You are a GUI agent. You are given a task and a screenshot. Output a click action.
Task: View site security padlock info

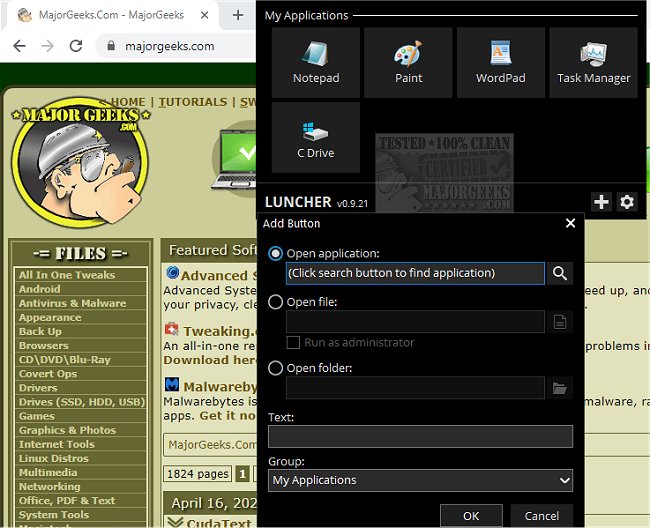tap(111, 46)
